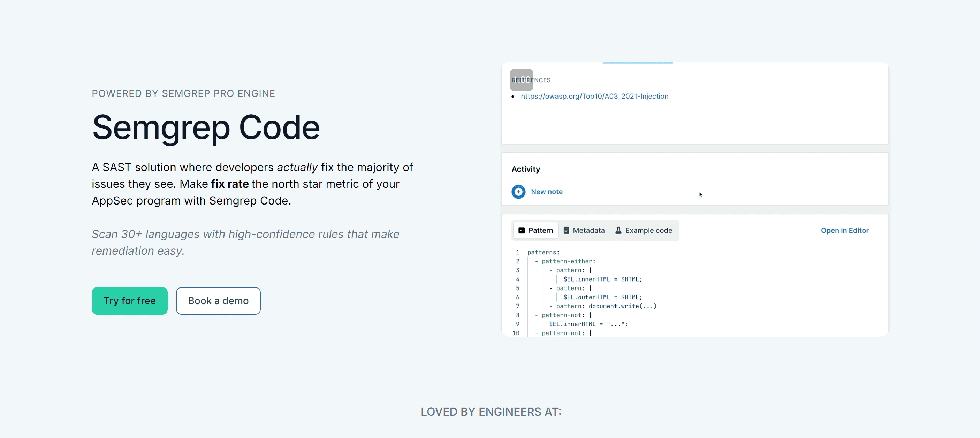Click the Try for free button
This screenshot has width=980, height=438.
tap(129, 301)
